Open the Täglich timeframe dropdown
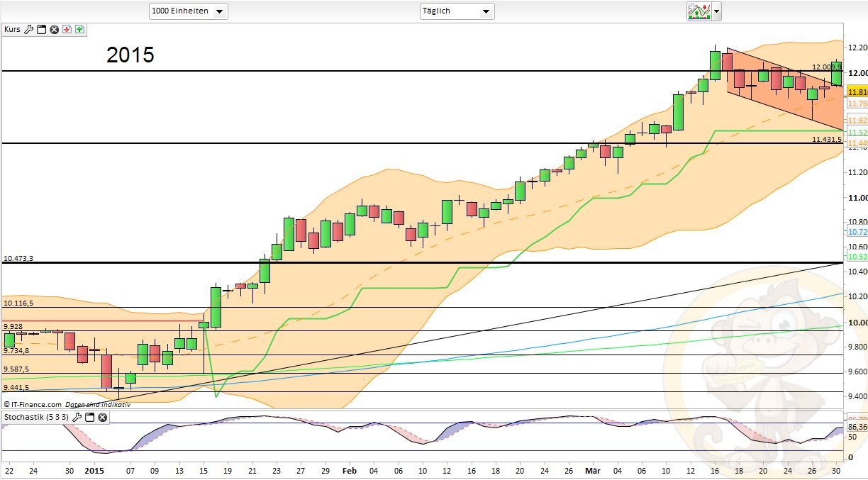This screenshot has height=480, width=868. click(x=457, y=11)
